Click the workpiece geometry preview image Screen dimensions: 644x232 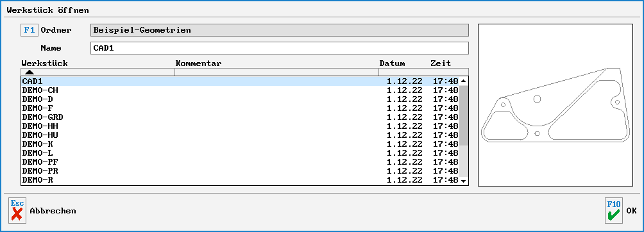(555, 105)
